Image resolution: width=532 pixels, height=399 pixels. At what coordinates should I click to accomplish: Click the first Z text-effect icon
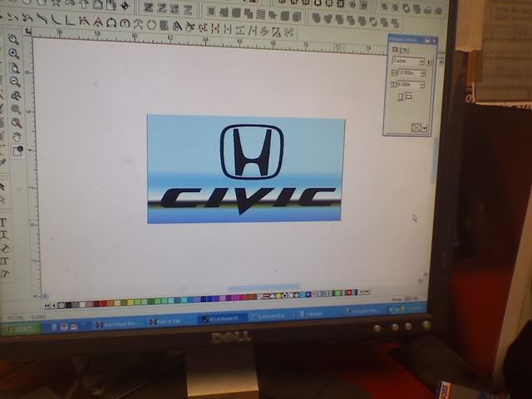(148, 7)
